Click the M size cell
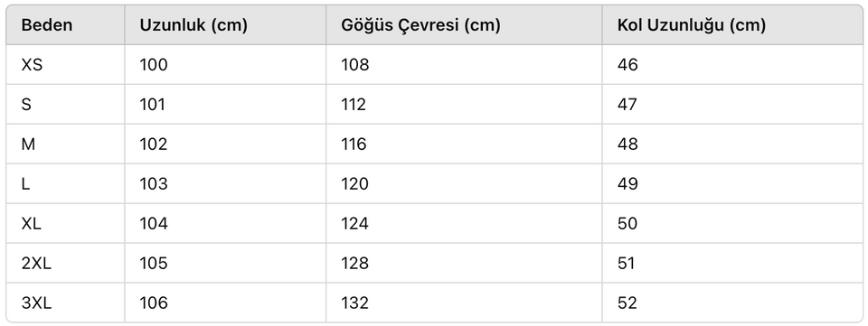The width and height of the screenshot is (868, 326). (28, 144)
